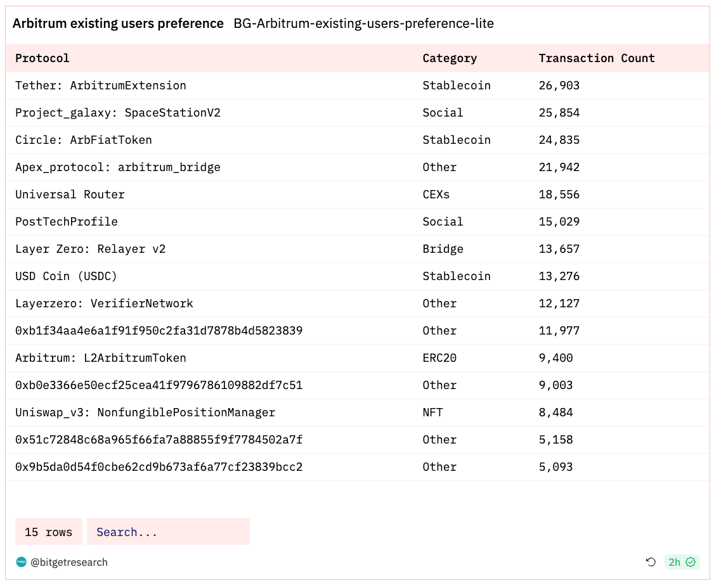Select the Project_galaxy: SpaceStationV2 cell

118,113
